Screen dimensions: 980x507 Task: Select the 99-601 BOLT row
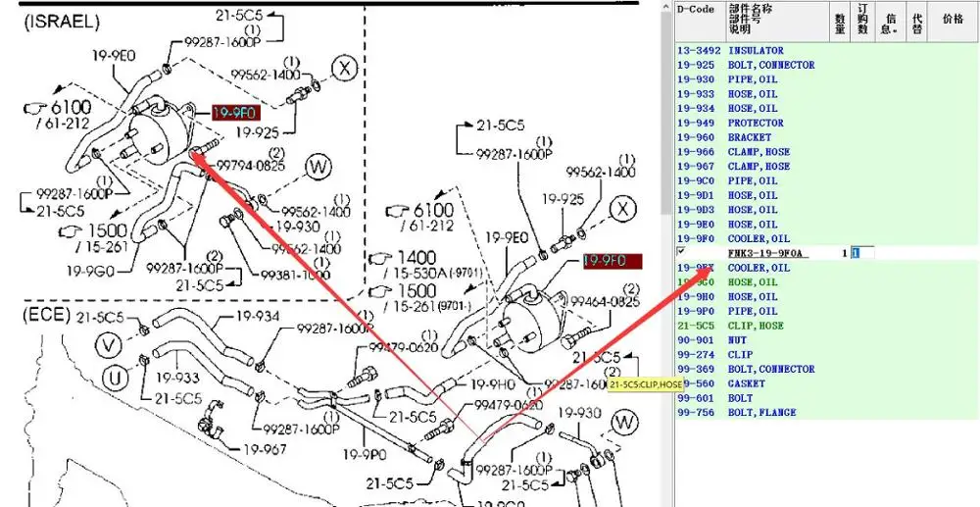click(x=825, y=397)
